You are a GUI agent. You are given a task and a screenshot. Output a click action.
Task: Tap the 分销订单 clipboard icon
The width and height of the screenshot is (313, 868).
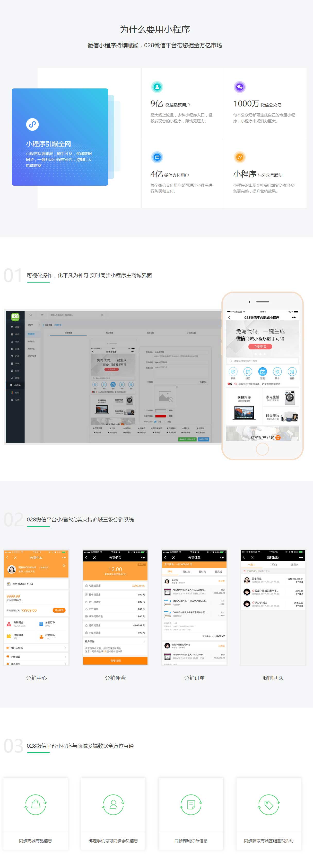[41, 624]
